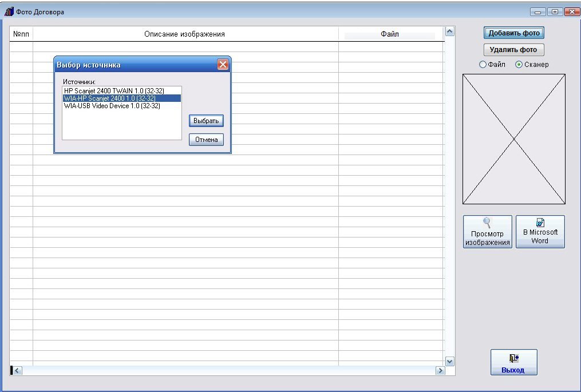
Task: Minimize the Фото Договора window
Action: (537, 12)
